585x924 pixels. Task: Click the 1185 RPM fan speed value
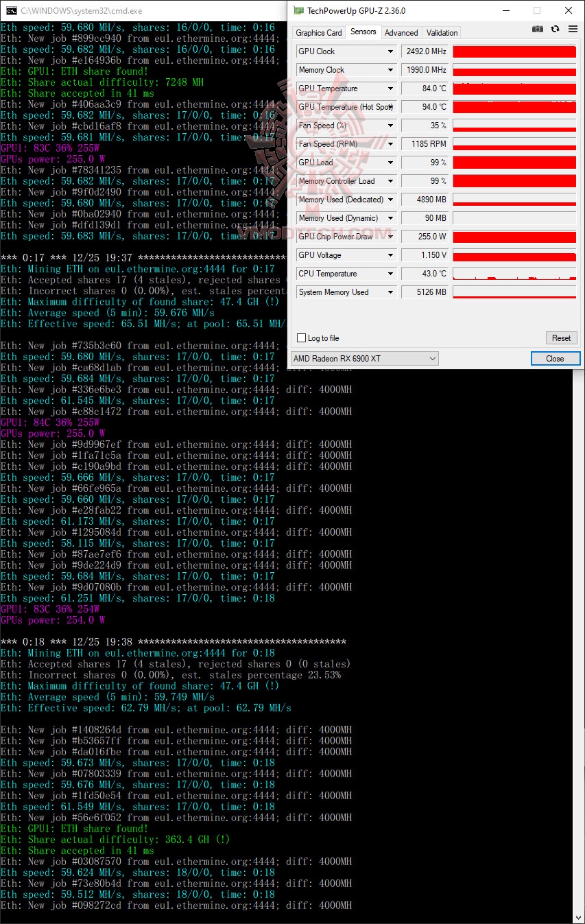coord(425,144)
